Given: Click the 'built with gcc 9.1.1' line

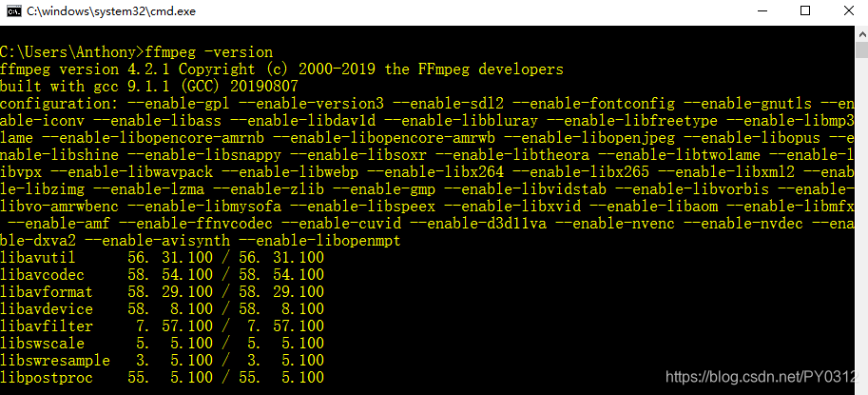Looking at the screenshot, I should tap(149, 87).
